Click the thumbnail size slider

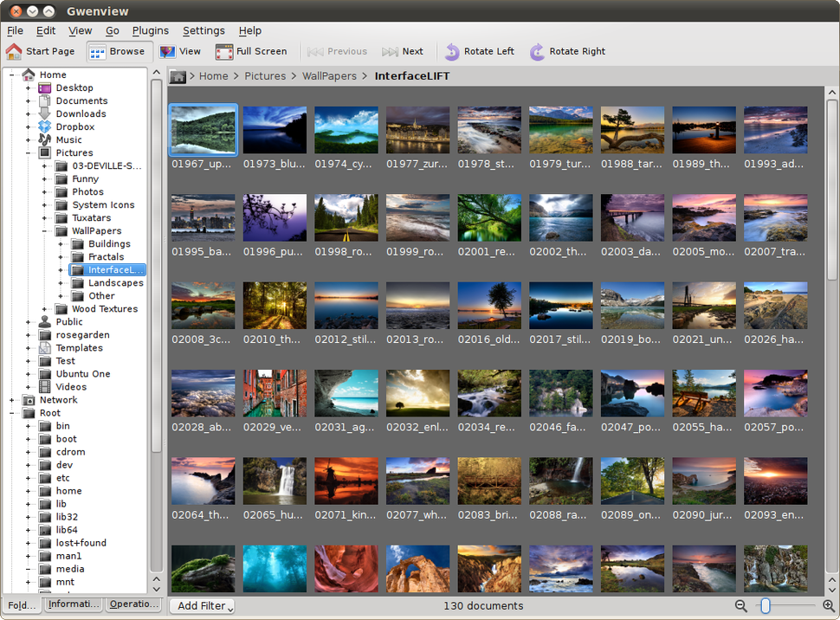[x=766, y=605]
